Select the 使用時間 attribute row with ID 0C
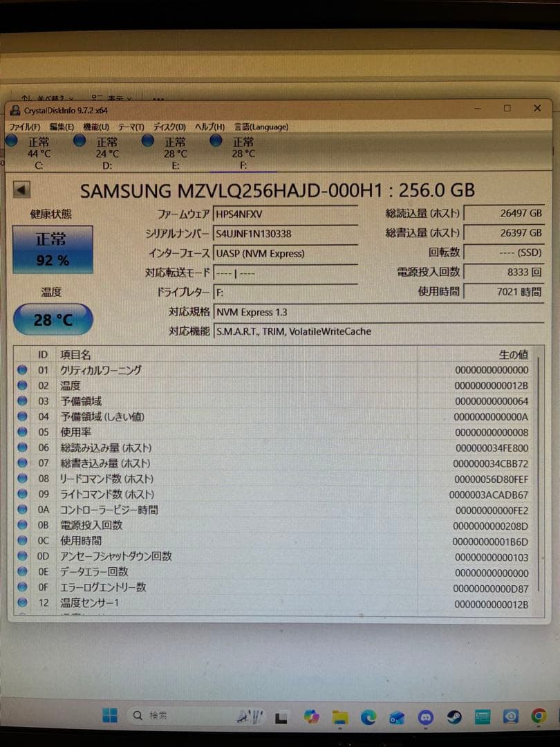Image resolution: width=560 pixels, height=747 pixels. coord(274,541)
